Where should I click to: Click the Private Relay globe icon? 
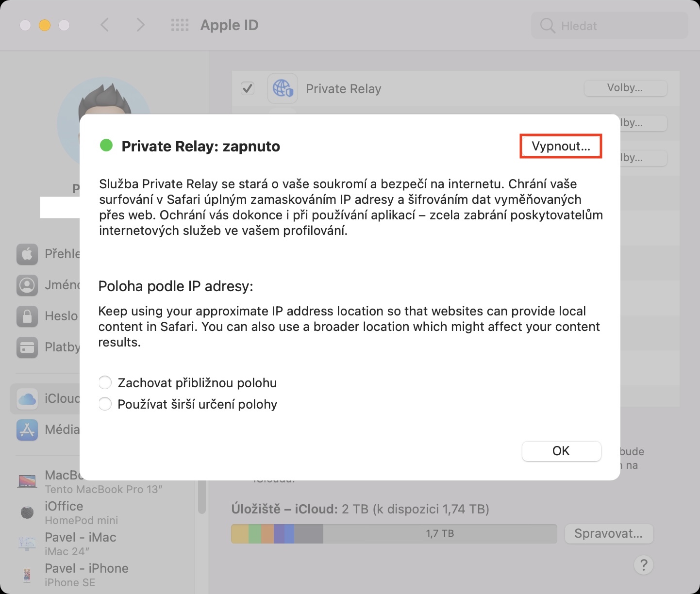click(283, 89)
